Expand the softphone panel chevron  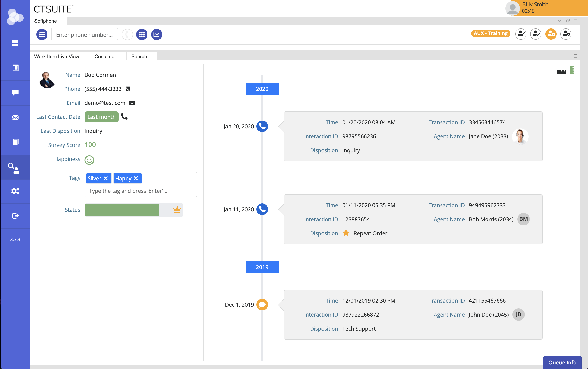coord(560,20)
